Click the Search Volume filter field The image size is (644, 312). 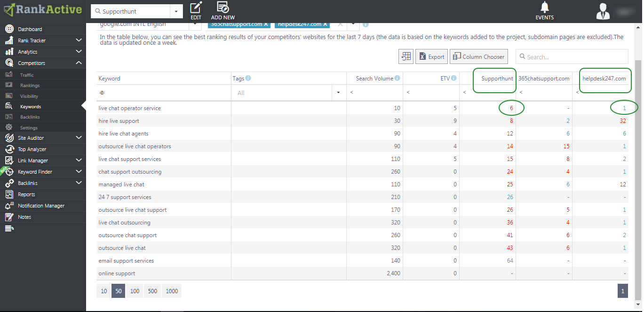[375, 93]
